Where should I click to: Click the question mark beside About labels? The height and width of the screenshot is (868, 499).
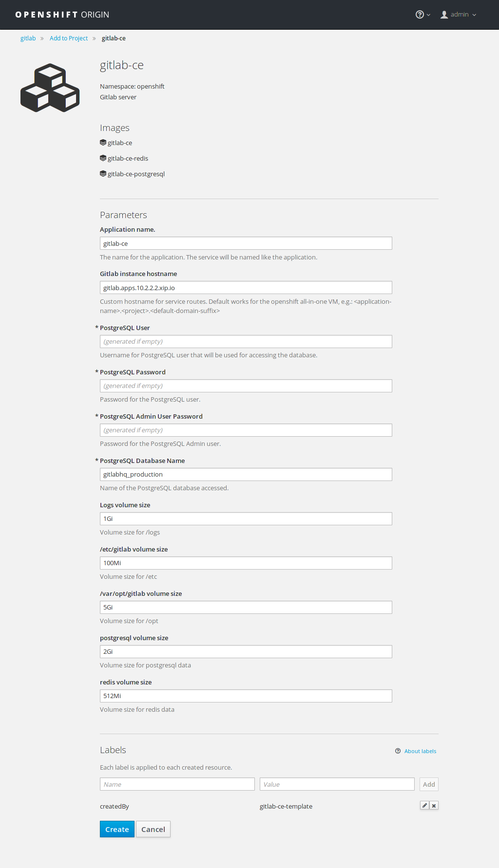pos(398,751)
